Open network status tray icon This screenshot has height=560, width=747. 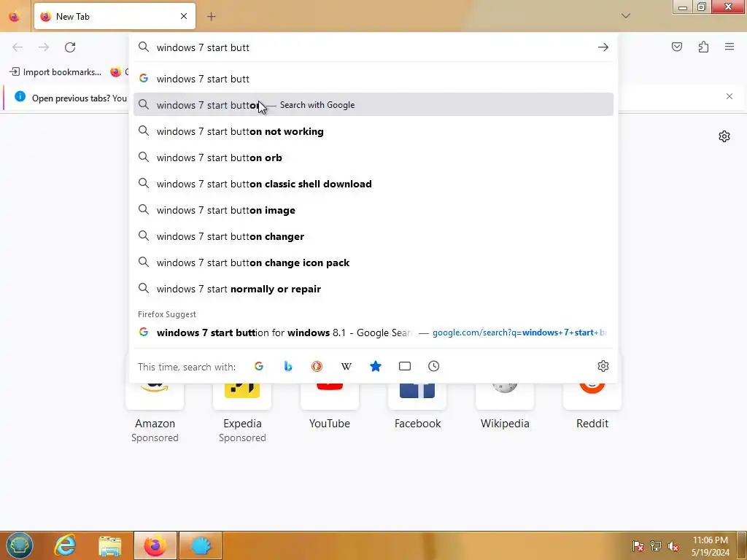click(656, 546)
